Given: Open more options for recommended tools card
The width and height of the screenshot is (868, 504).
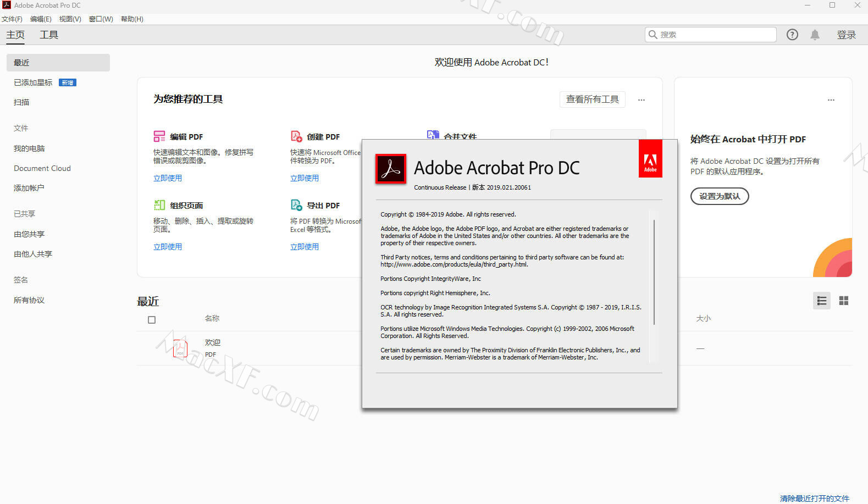Looking at the screenshot, I should click(642, 100).
